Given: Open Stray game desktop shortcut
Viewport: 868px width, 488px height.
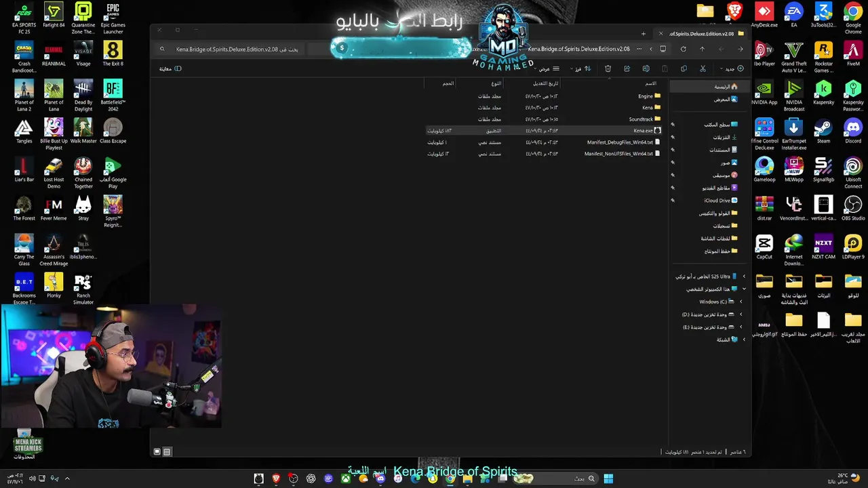Looking at the screenshot, I should 83,209.
